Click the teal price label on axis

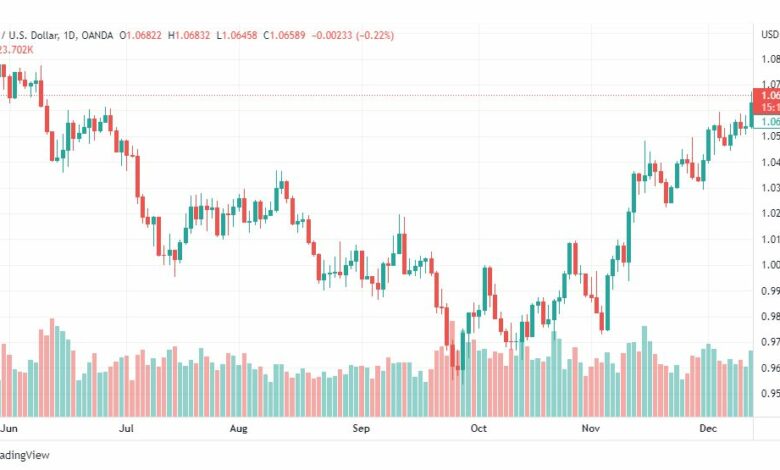[767, 122]
